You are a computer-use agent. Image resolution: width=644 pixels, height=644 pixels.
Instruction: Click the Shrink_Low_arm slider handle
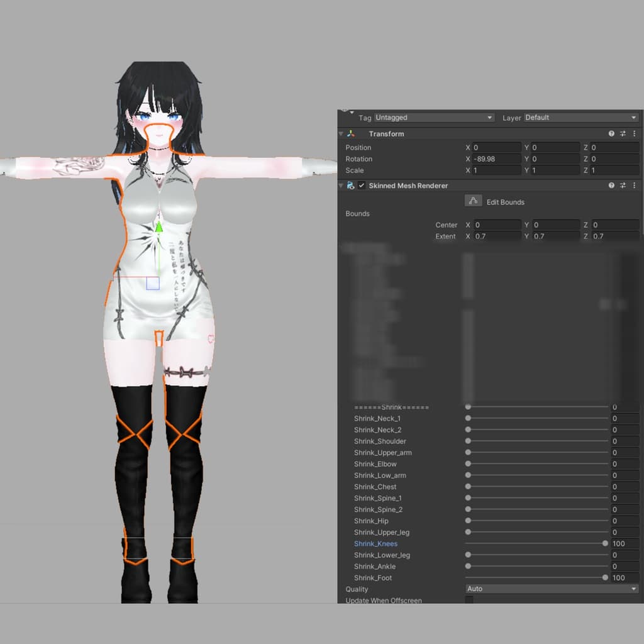[468, 475]
